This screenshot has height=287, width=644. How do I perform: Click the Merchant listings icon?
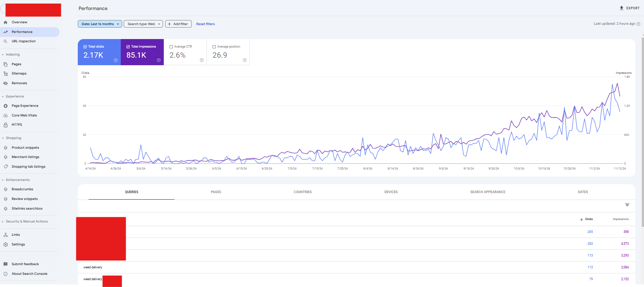tap(5, 157)
